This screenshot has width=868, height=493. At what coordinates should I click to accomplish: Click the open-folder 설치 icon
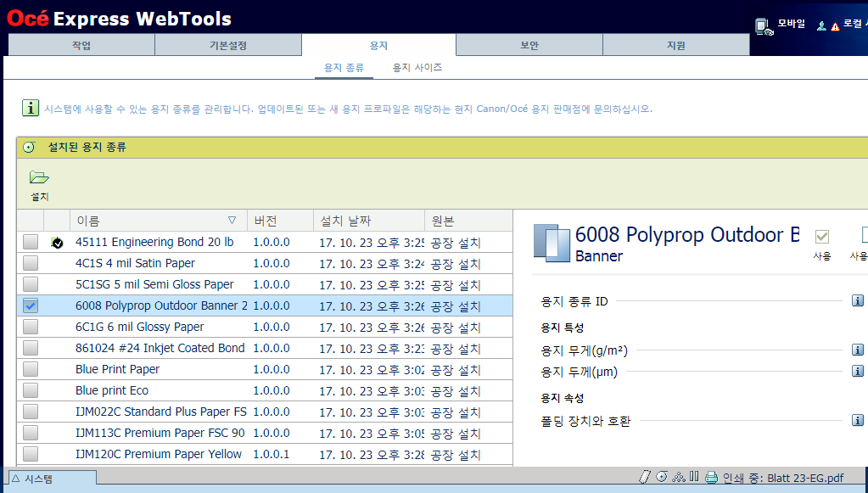pos(39,177)
